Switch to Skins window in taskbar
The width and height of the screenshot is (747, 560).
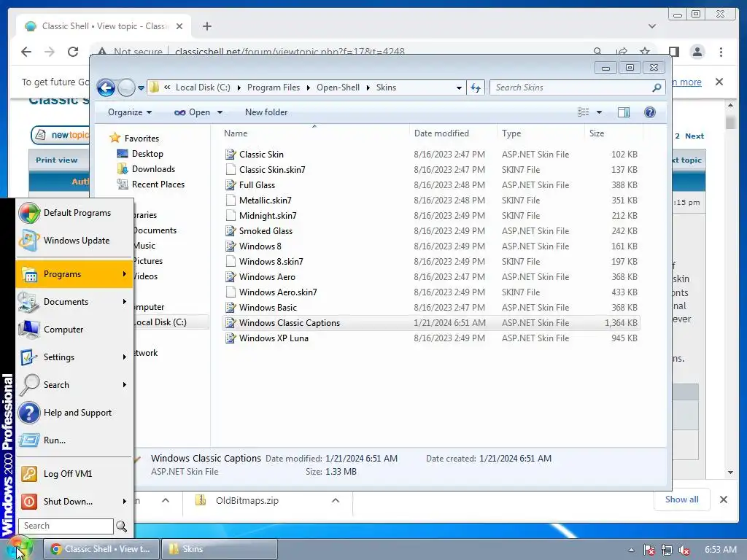pyautogui.click(x=220, y=549)
